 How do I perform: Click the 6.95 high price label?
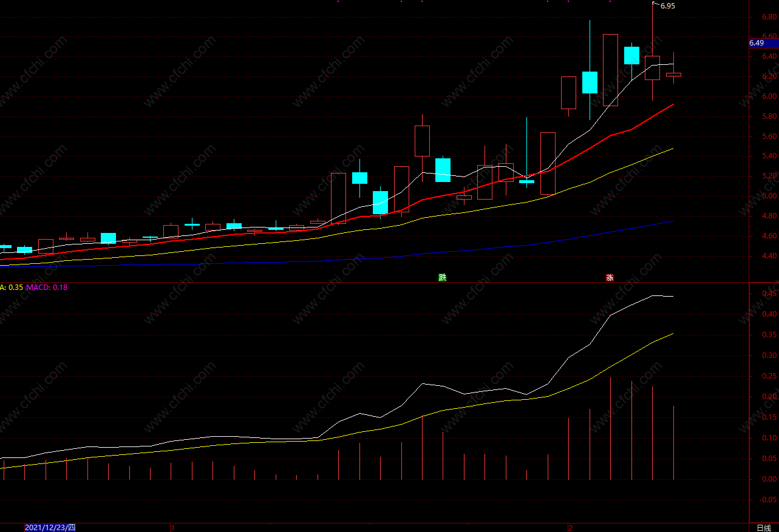(667, 6)
